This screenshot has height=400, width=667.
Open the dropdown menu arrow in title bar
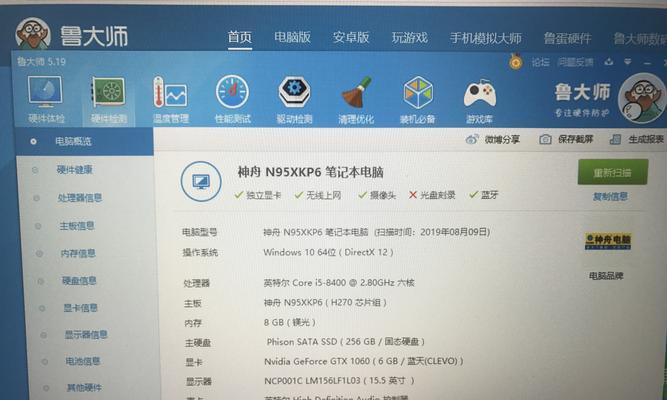(628, 62)
